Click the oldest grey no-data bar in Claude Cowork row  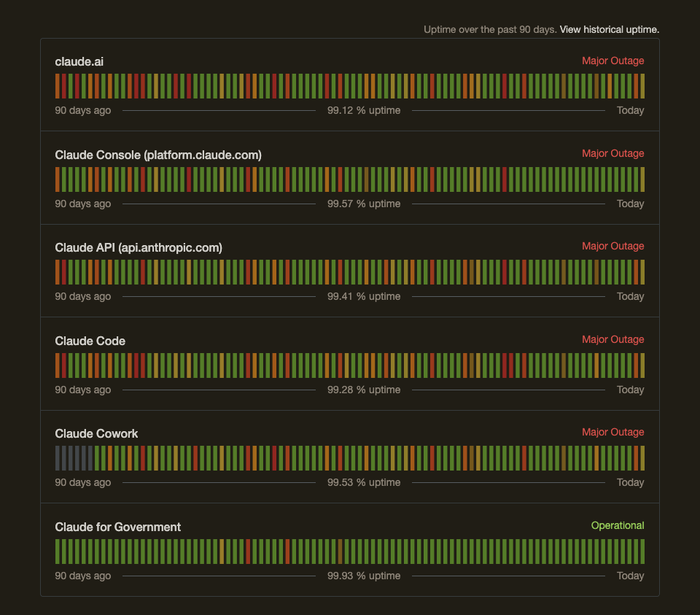57,458
